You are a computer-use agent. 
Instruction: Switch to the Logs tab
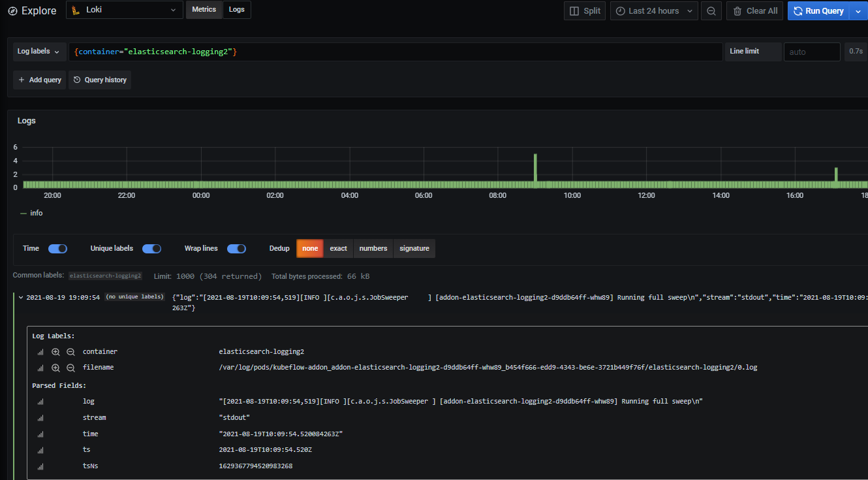click(237, 10)
